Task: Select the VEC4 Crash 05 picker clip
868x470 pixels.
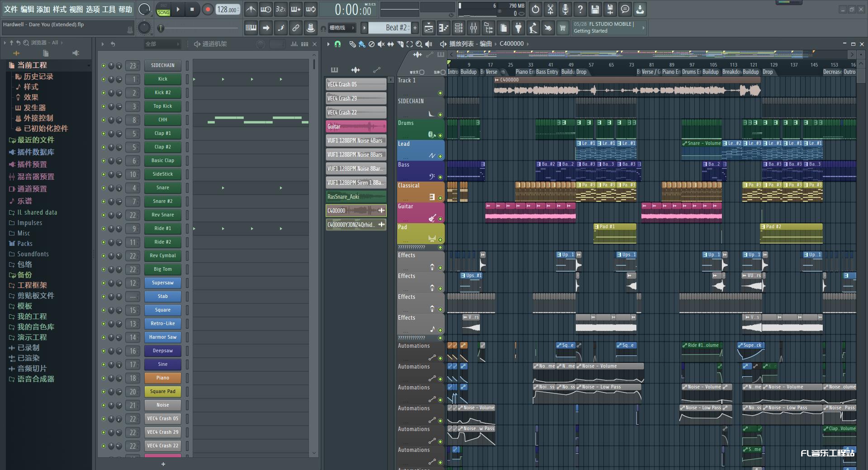Action: coord(356,84)
